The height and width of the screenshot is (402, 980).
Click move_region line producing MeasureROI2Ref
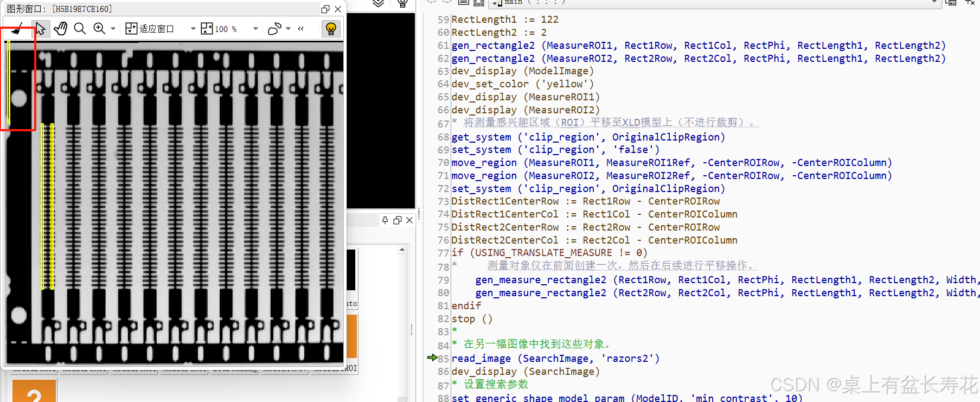coord(672,176)
